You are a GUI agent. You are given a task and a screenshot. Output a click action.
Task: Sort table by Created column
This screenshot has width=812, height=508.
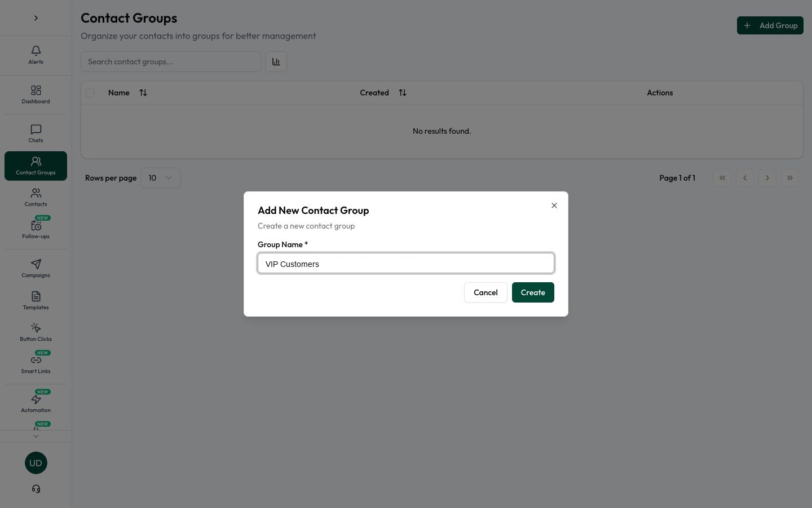point(403,93)
